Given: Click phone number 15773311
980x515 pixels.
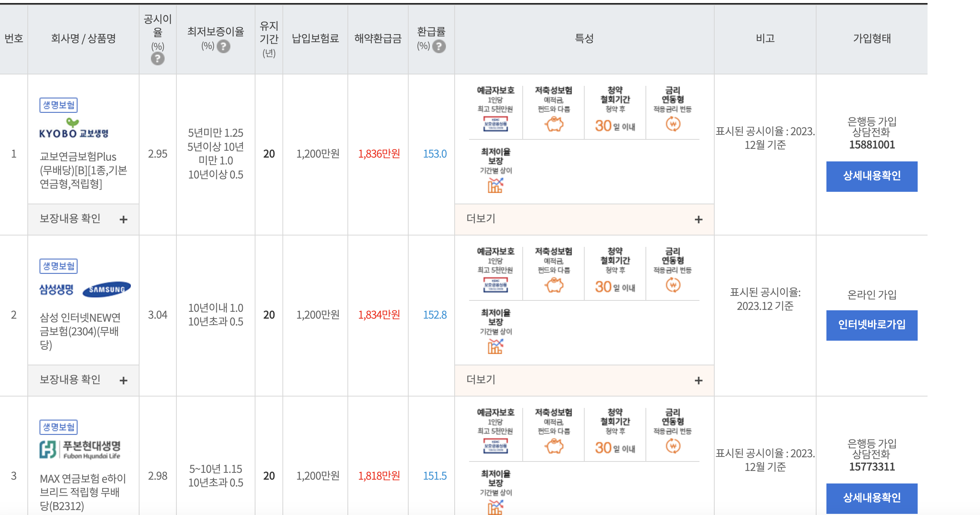Looking at the screenshot, I should tap(872, 467).
